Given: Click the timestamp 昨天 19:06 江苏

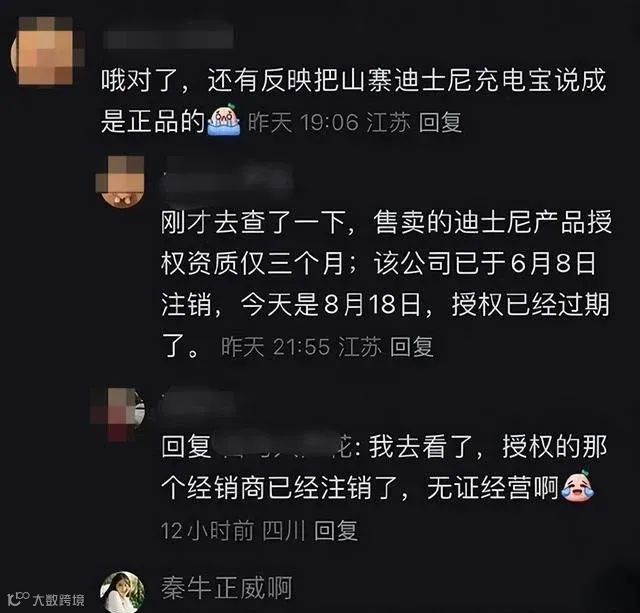Looking at the screenshot, I should [329, 122].
